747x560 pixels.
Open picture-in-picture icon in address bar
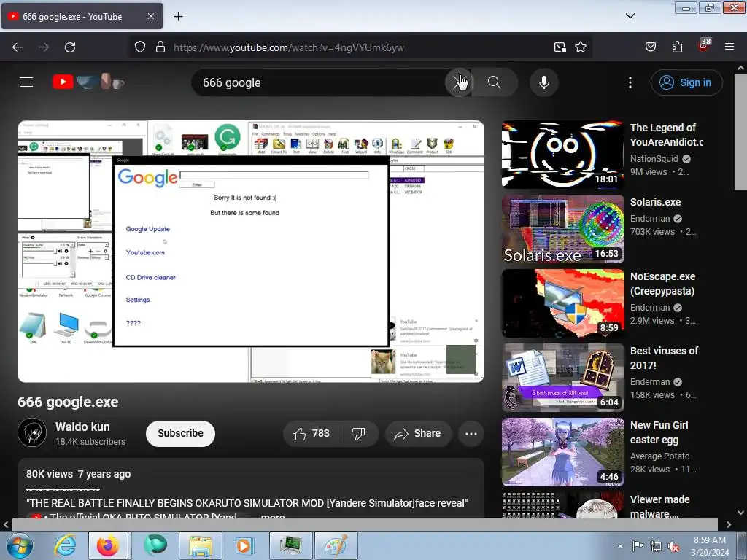[x=560, y=47]
